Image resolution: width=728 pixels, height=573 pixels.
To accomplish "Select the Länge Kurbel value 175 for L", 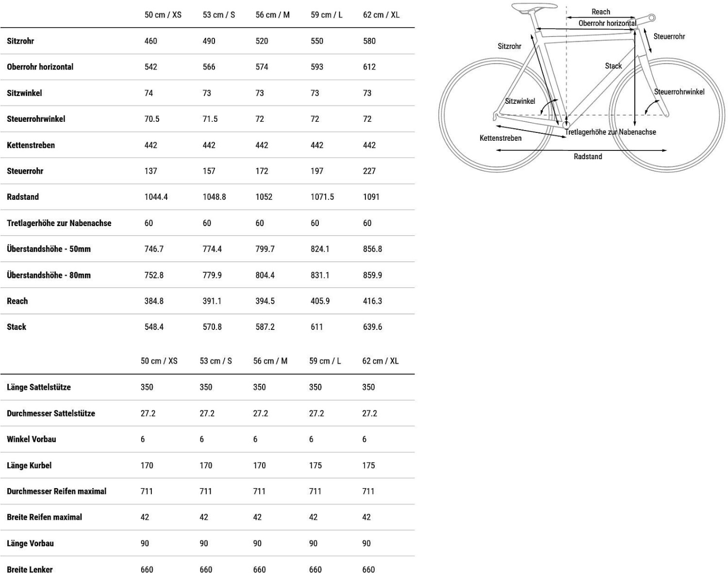I will [315, 465].
